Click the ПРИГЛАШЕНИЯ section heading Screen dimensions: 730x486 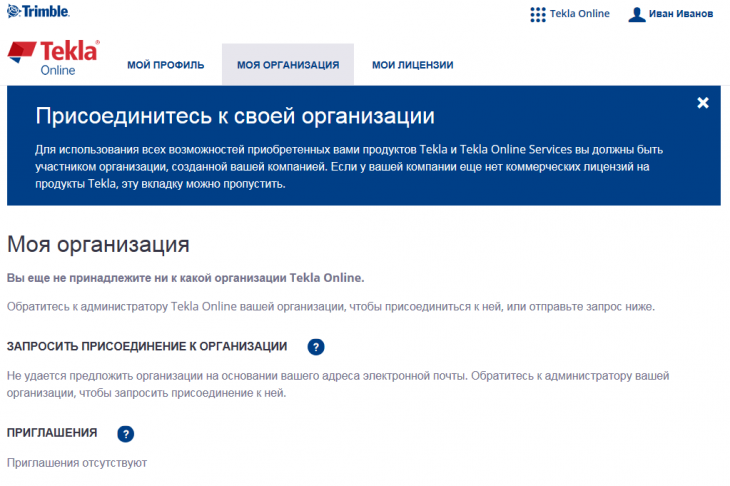click(x=52, y=433)
